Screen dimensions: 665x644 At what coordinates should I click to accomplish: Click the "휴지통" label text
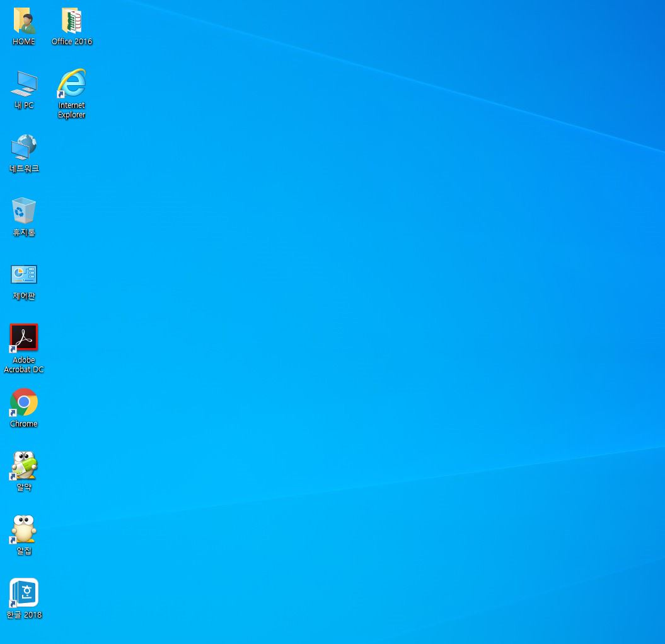[24, 232]
